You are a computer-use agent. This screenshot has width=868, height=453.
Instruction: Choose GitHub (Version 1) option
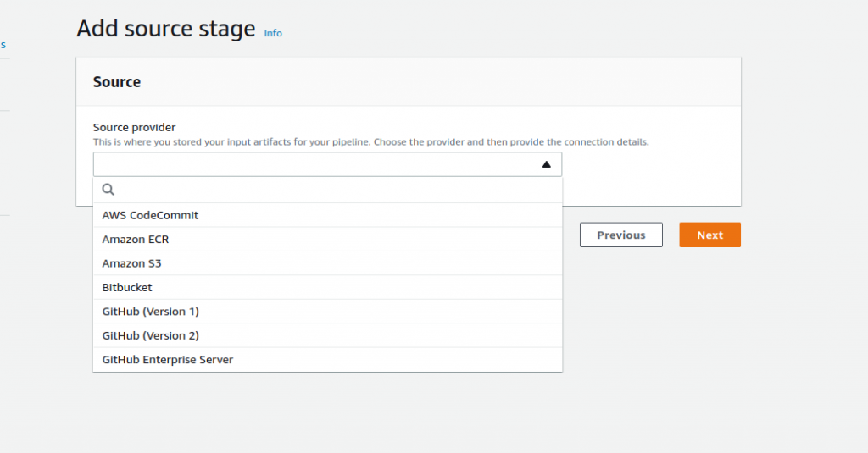click(x=150, y=312)
